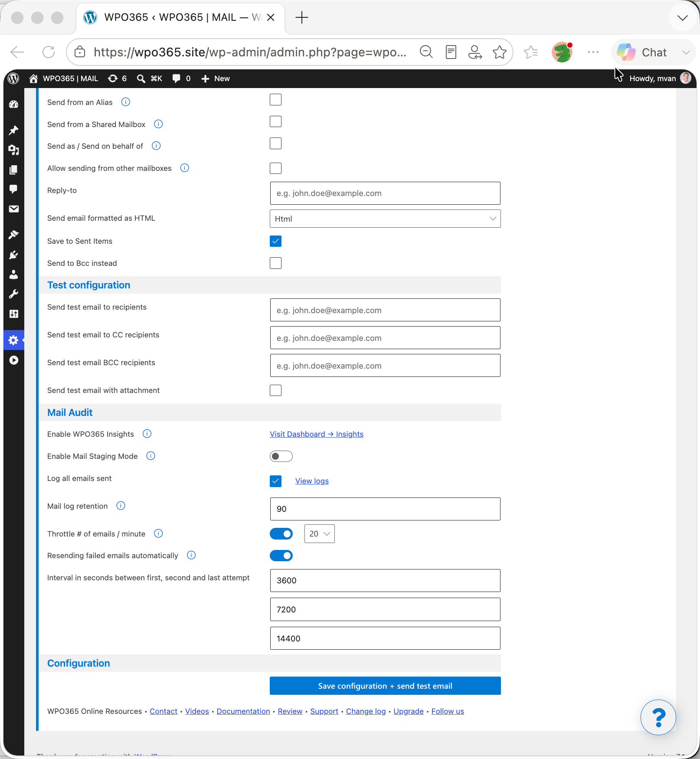Enable the Send from an Alias checkbox
This screenshot has width=700, height=759.
(x=276, y=100)
